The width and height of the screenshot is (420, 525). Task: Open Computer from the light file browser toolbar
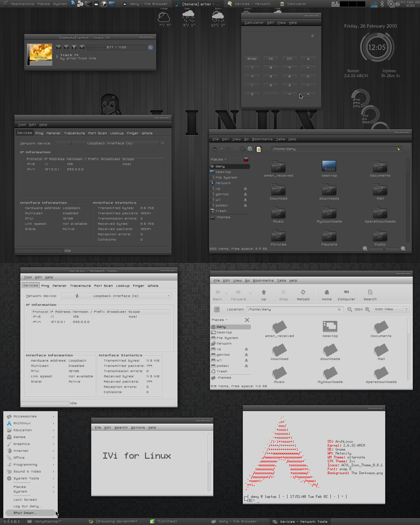(x=346, y=295)
